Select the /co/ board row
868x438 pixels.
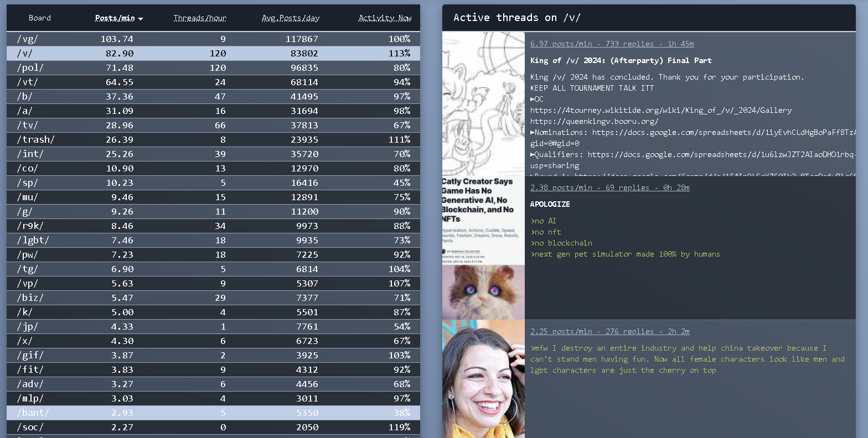[x=213, y=169]
